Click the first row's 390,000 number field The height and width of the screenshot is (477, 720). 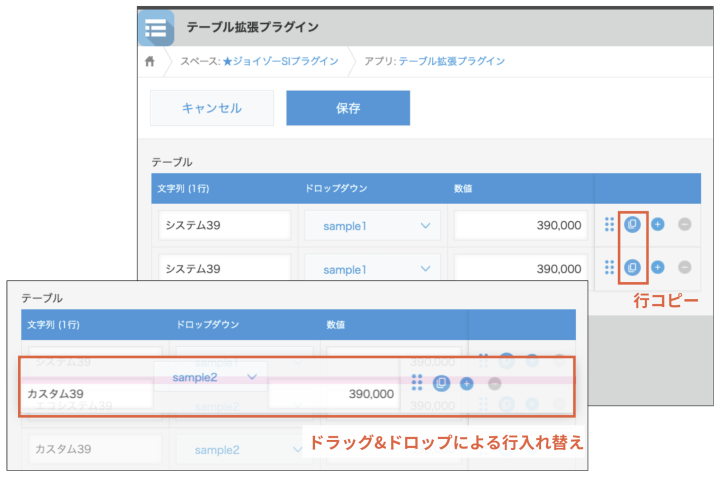pyautogui.click(x=520, y=226)
